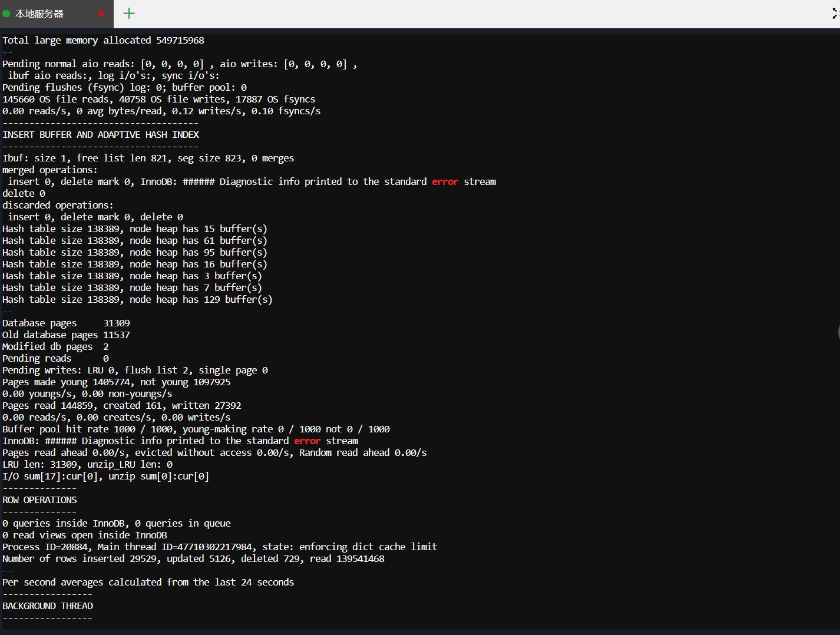Click 'Process ID=20884, Main thread' line
Screen dimensions: 840x635
[220, 547]
